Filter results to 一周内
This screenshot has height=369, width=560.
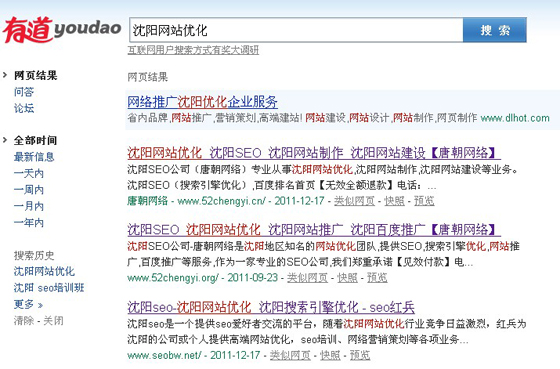pyautogui.click(x=29, y=190)
